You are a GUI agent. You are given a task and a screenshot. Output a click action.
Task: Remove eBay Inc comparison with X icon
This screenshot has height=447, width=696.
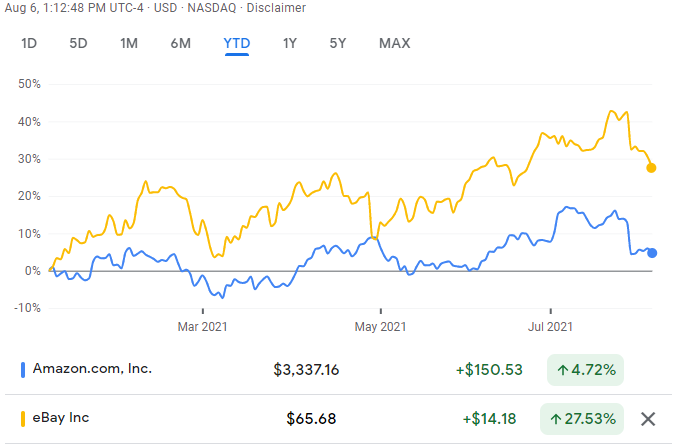pyautogui.click(x=648, y=418)
